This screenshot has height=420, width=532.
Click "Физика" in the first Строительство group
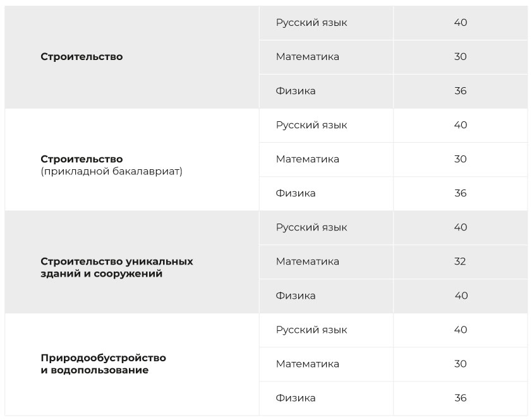[296, 91]
